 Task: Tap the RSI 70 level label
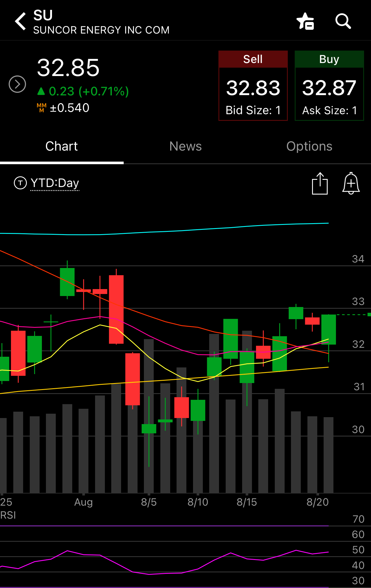pos(359,519)
